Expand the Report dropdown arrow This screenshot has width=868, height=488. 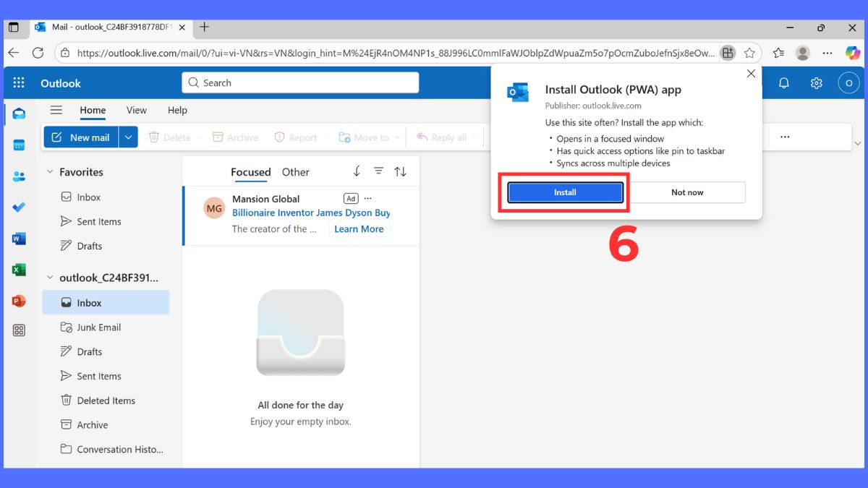tap(324, 137)
